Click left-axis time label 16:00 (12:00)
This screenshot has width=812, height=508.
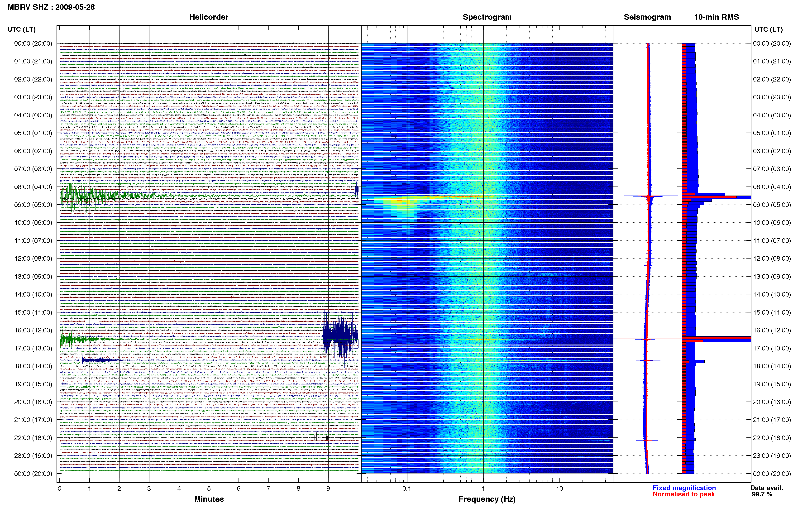tap(33, 330)
